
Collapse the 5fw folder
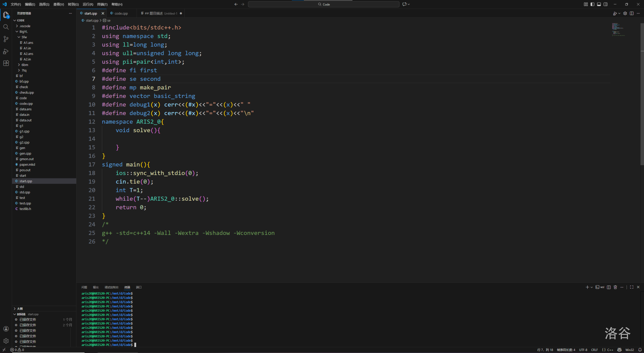24,37
